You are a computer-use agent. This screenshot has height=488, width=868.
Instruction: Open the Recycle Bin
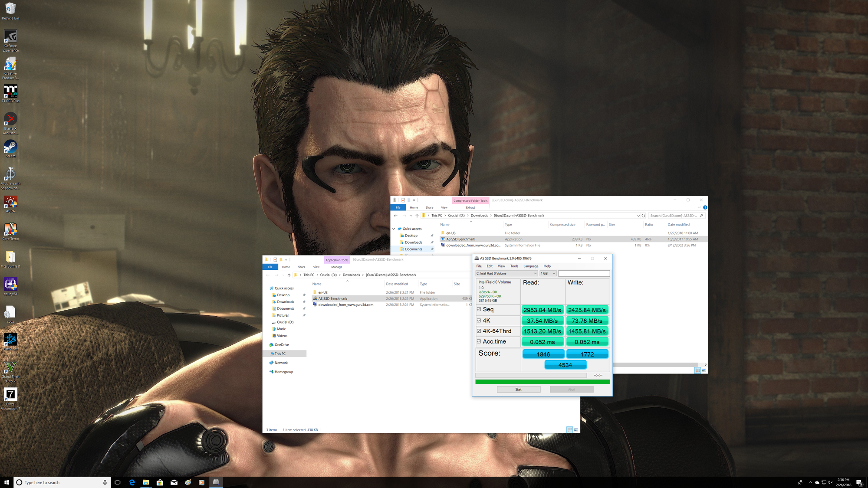point(10,10)
